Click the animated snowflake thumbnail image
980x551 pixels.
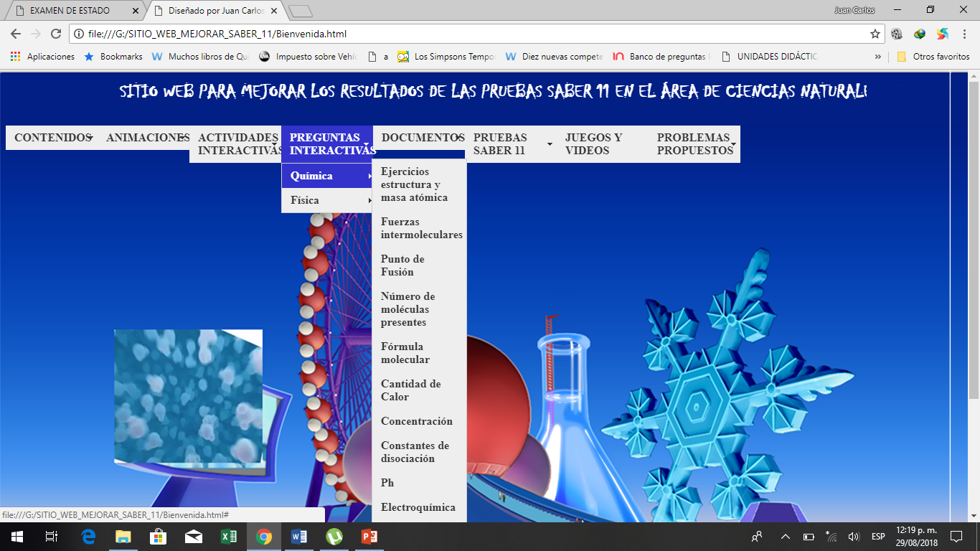click(x=188, y=397)
